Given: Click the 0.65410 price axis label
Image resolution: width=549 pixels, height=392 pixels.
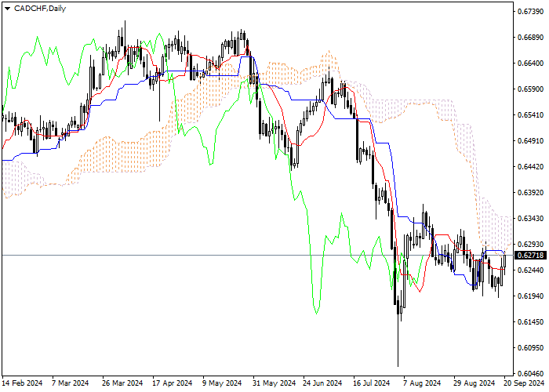Looking at the screenshot, I should pos(530,115).
